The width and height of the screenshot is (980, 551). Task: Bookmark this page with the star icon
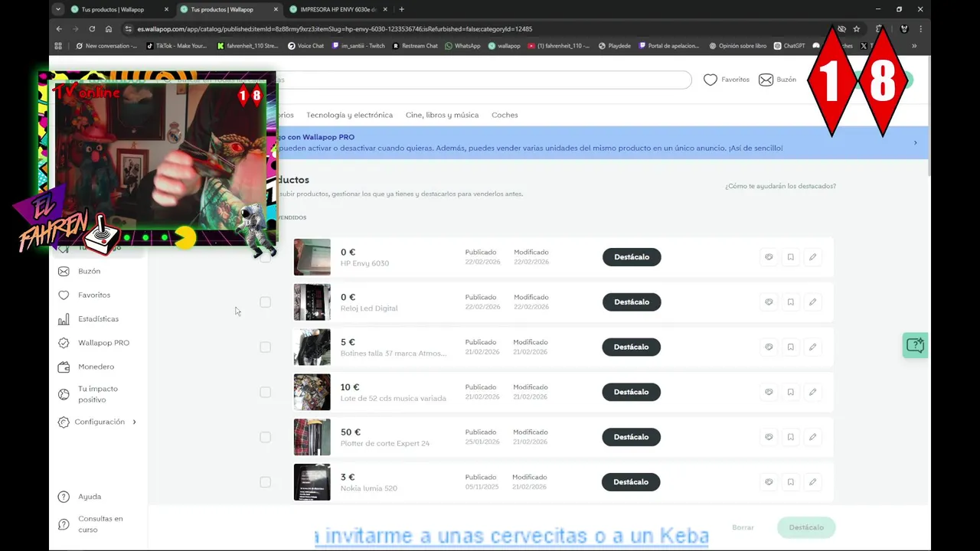(x=857, y=29)
